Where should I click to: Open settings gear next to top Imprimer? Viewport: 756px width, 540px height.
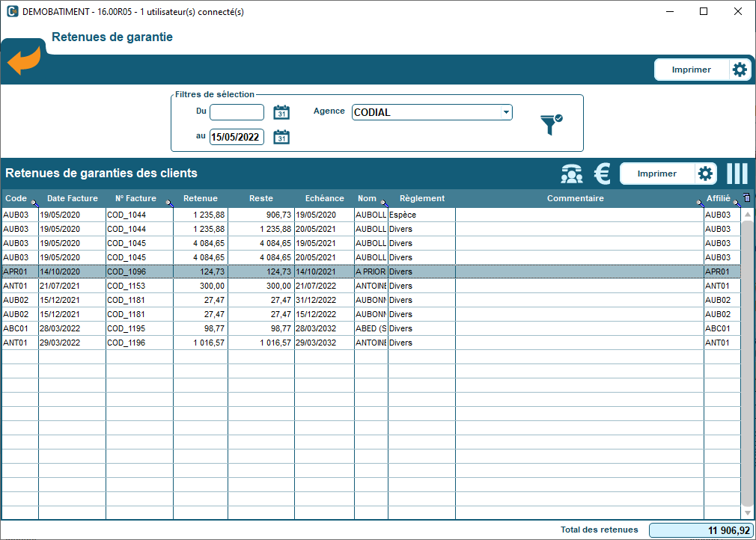[x=740, y=70]
